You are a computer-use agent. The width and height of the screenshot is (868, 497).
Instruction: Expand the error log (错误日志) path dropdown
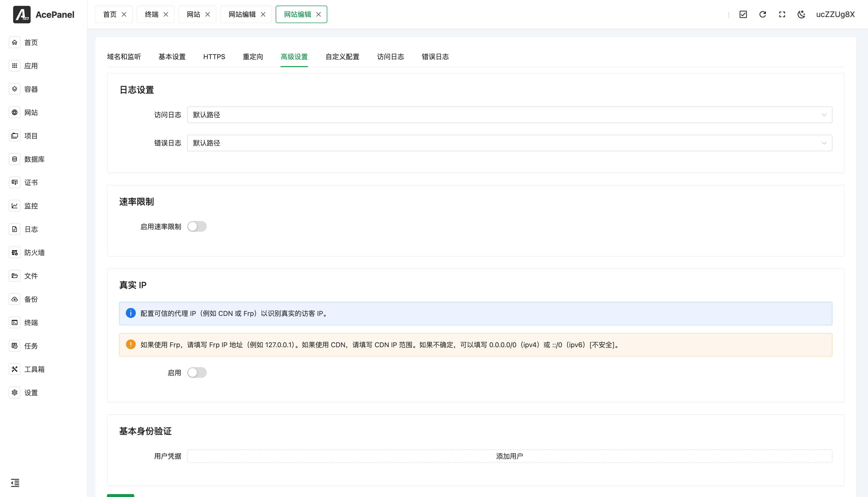point(509,143)
